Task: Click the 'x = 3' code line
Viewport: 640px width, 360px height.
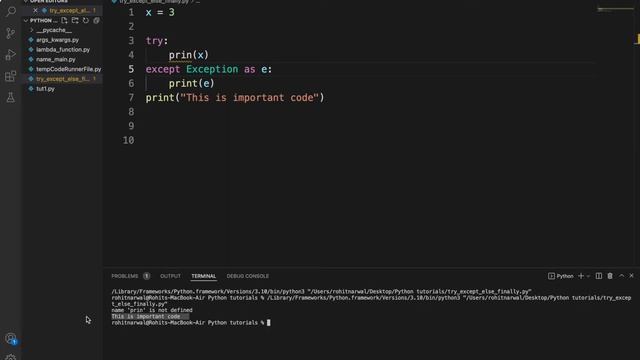Action: [x=160, y=13]
